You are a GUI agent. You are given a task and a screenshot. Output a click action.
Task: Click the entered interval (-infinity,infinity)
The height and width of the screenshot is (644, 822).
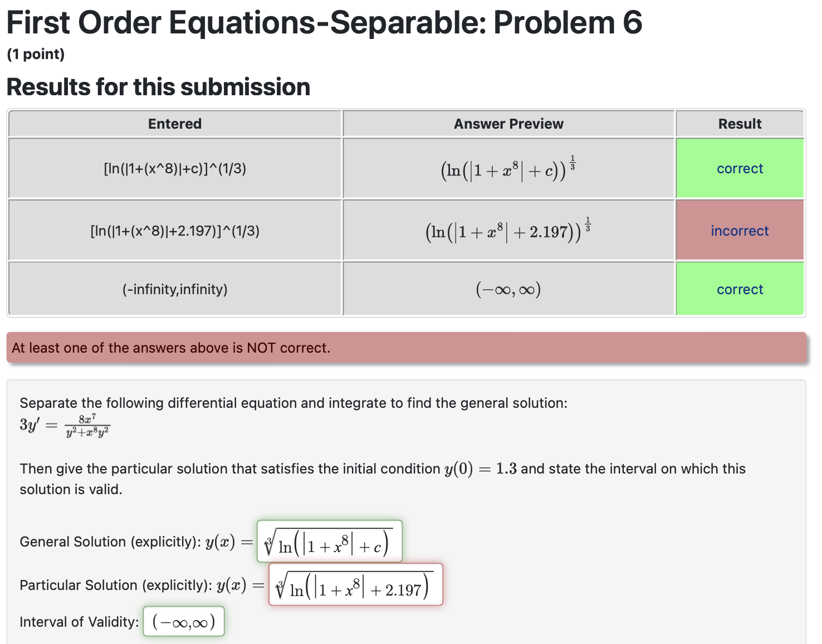click(174, 289)
